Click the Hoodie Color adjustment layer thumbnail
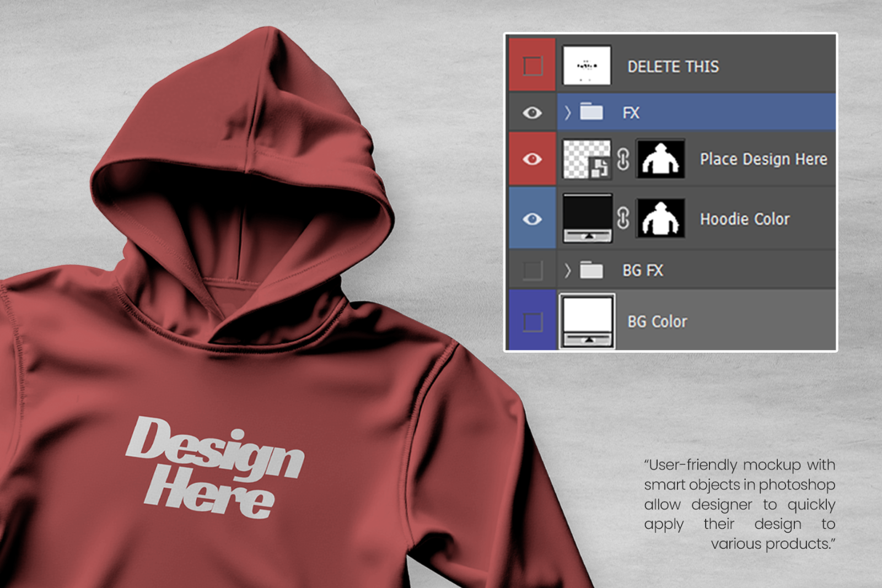The width and height of the screenshot is (882, 588). pyautogui.click(x=587, y=218)
